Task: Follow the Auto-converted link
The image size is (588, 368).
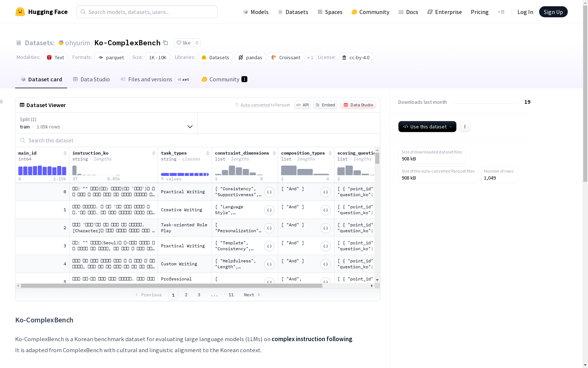Action: point(255,105)
